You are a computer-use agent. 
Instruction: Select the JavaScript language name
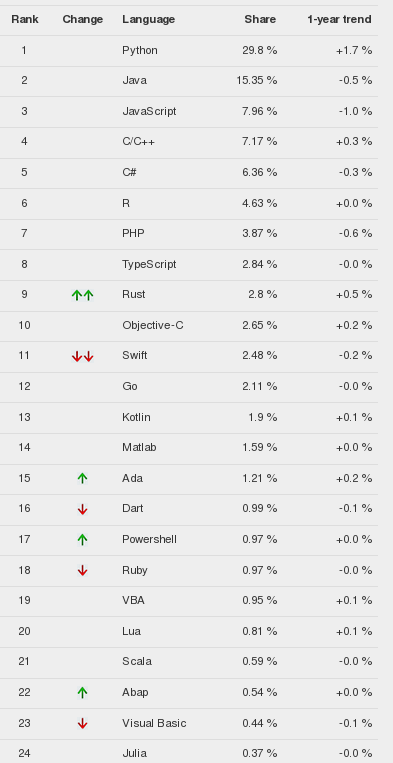[x=149, y=111]
